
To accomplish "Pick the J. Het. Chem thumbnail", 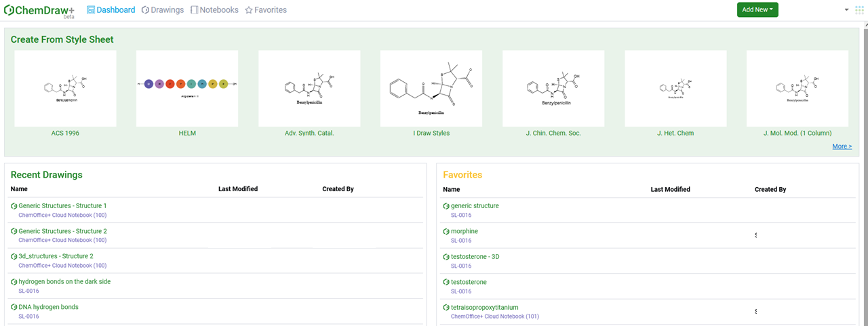I will pyautogui.click(x=675, y=89).
